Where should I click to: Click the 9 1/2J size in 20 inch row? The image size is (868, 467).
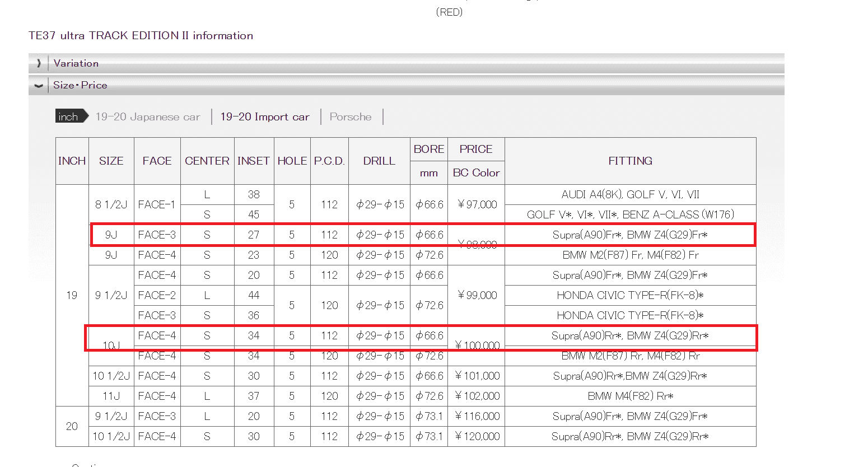[x=111, y=416]
